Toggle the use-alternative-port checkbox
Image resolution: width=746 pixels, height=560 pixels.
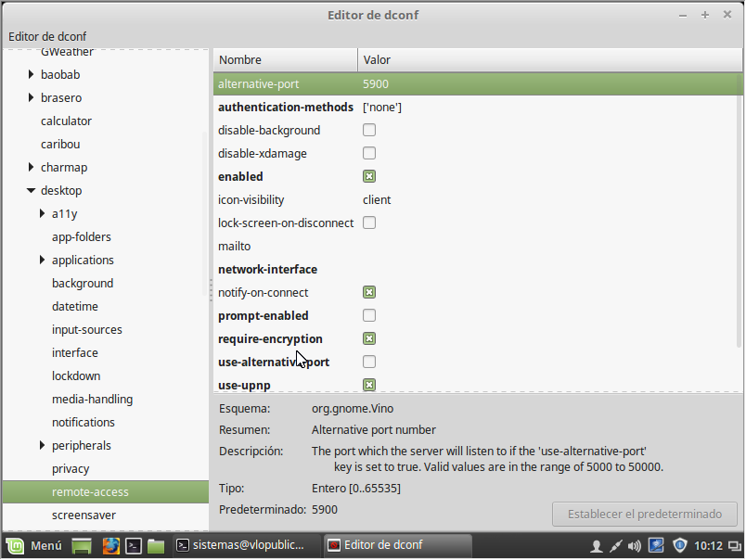[369, 363]
